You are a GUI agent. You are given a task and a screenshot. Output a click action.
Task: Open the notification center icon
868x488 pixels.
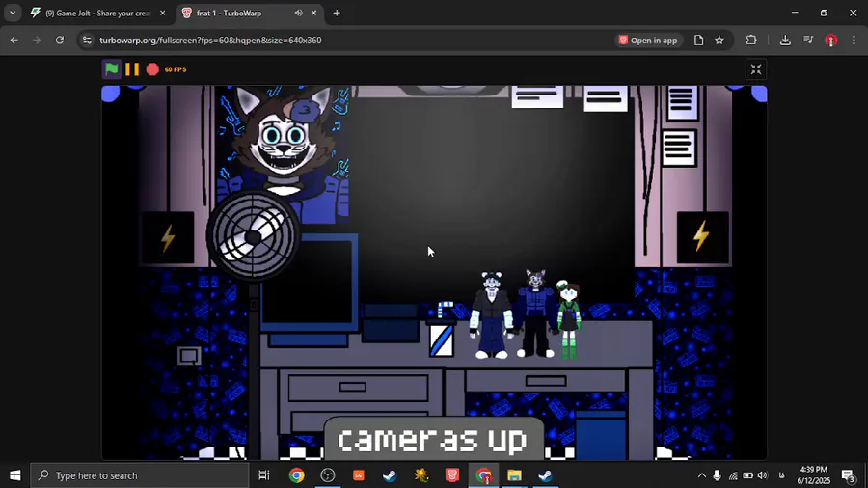[x=849, y=475]
